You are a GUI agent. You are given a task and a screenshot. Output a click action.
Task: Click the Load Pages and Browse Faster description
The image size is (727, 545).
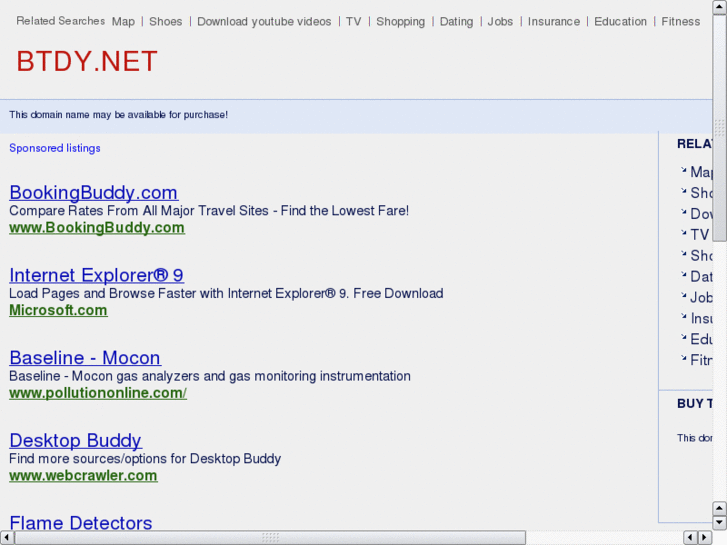tap(226, 293)
